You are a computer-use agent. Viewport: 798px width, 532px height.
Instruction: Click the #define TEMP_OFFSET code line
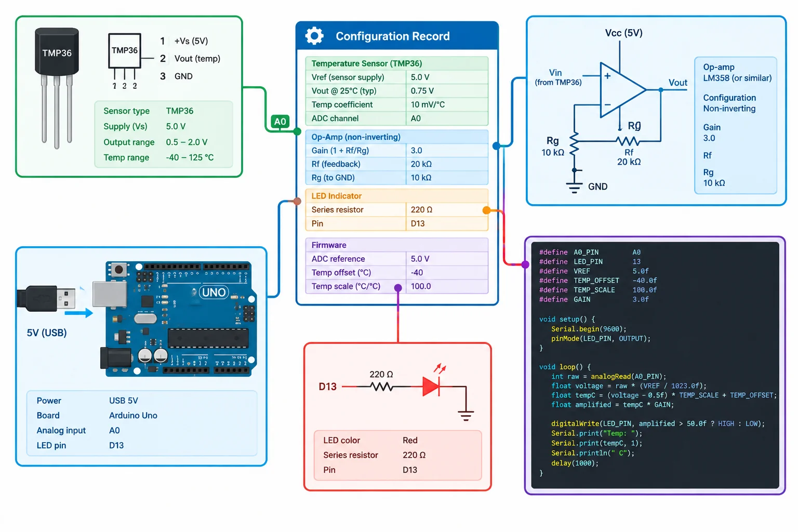(x=598, y=281)
